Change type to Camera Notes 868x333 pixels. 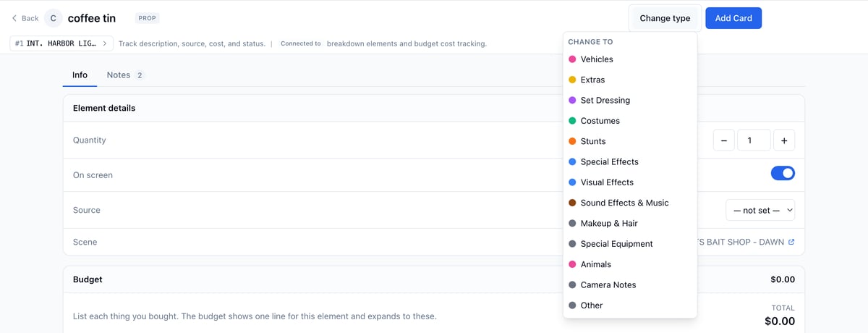630,285
